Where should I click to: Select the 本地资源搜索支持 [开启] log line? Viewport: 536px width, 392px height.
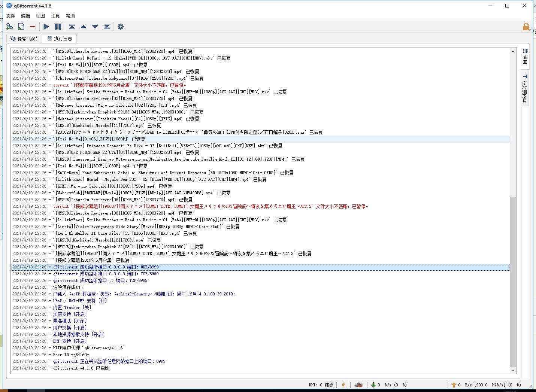pos(260,334)
